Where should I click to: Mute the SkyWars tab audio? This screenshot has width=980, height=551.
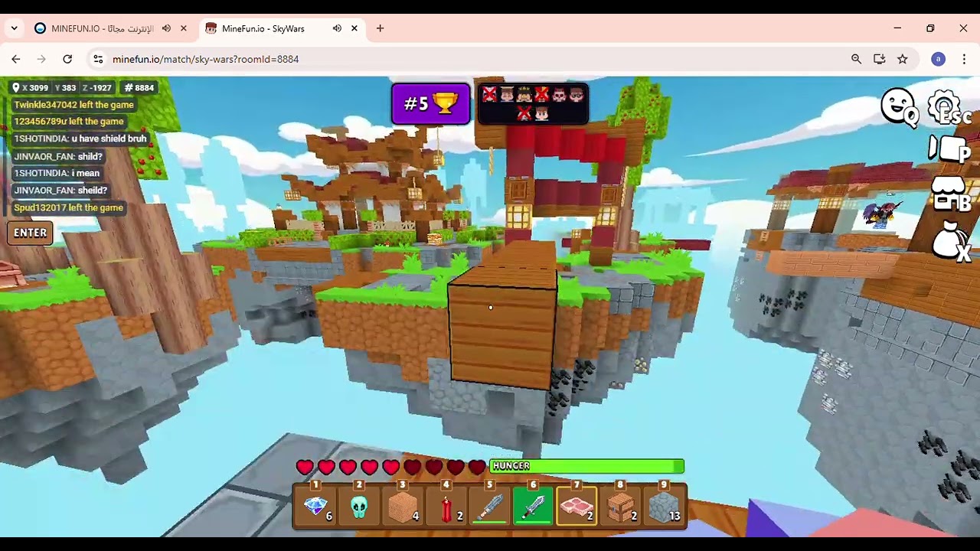tap(337, 28)
